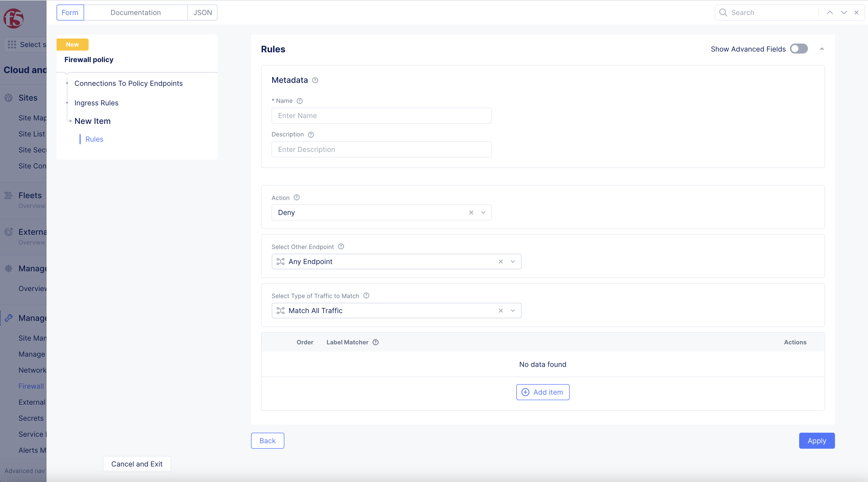Enable Show Advanced Fields toggle
This screenshot has height=482, width=868.
(799, 49)
